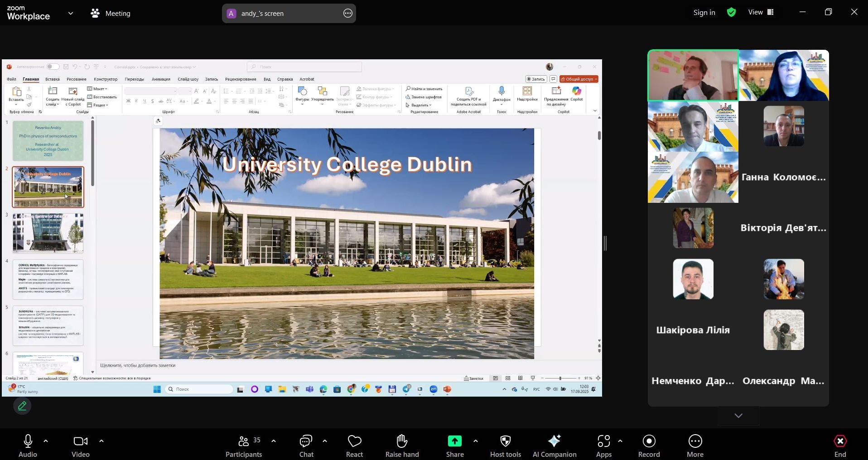
Task: Switch to Конструктор ribbon tab
Action: [x=106, y=79]
